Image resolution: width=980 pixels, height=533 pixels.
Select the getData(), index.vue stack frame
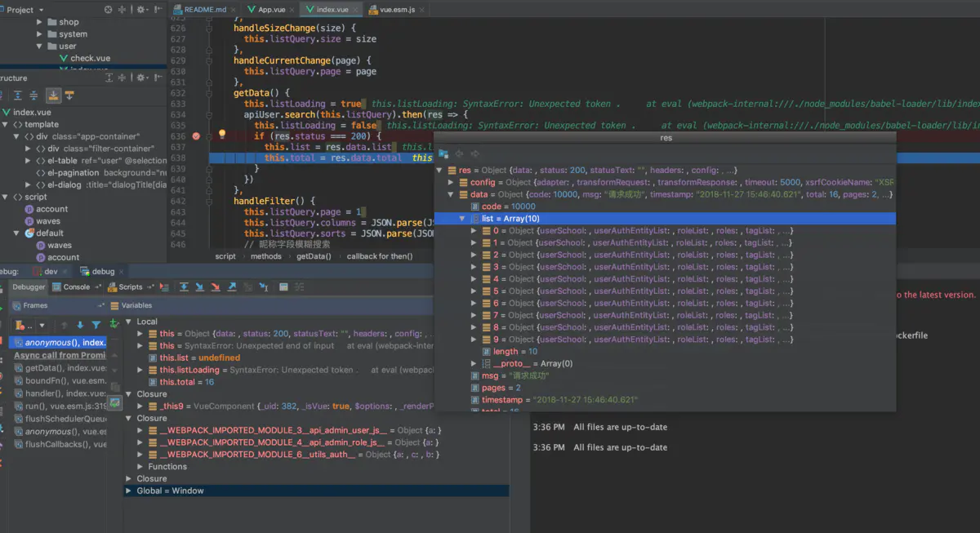coord(60,368)
